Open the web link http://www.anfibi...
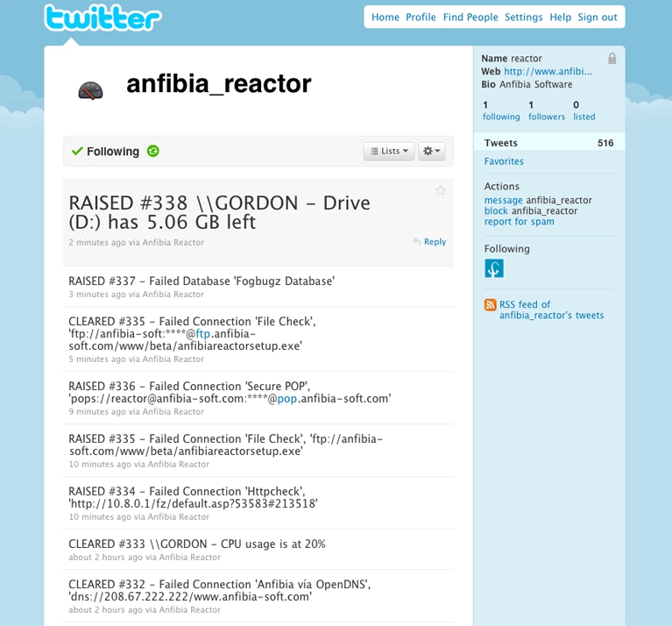 [x=548, y=72]
